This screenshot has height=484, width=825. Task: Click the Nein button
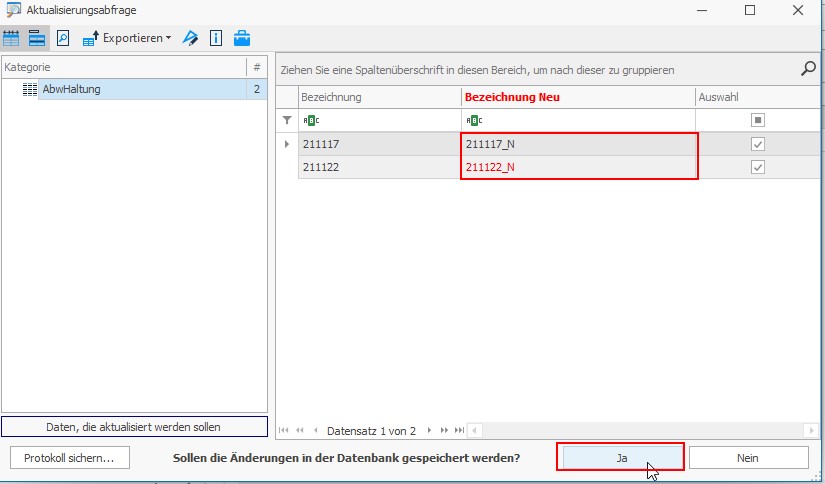coord(748,457)
